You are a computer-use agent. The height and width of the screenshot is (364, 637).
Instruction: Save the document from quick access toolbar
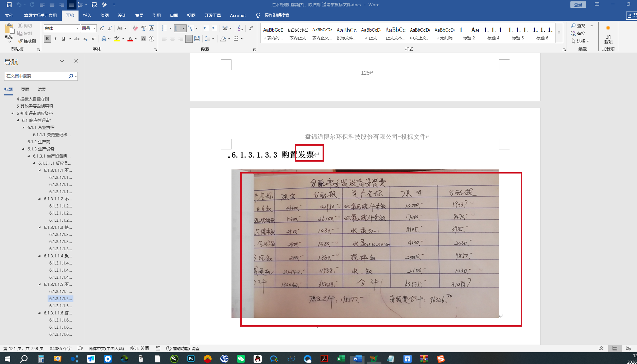[x=9, y=5]
